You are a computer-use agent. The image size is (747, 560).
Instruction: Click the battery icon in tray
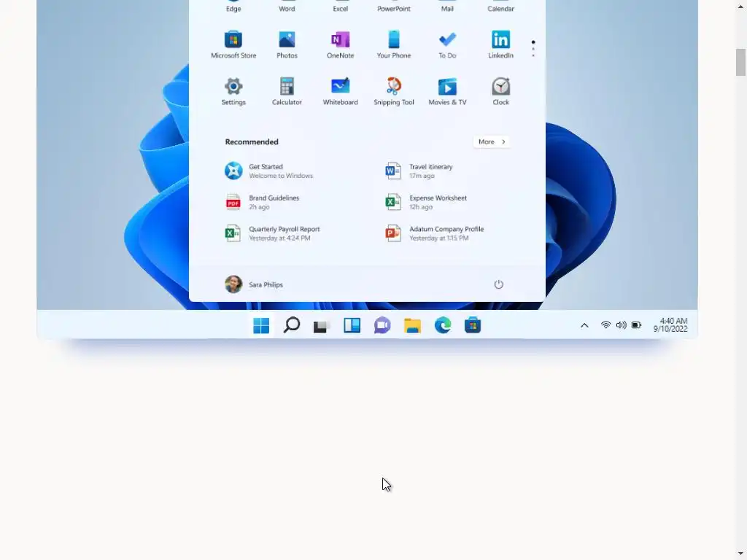click(x=636, y=325)
